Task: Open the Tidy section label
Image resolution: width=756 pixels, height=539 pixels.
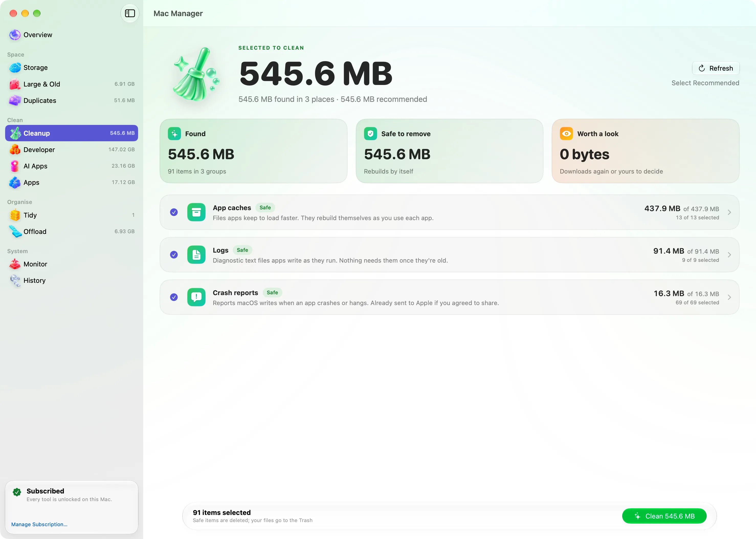Action: tap(30, 215)
